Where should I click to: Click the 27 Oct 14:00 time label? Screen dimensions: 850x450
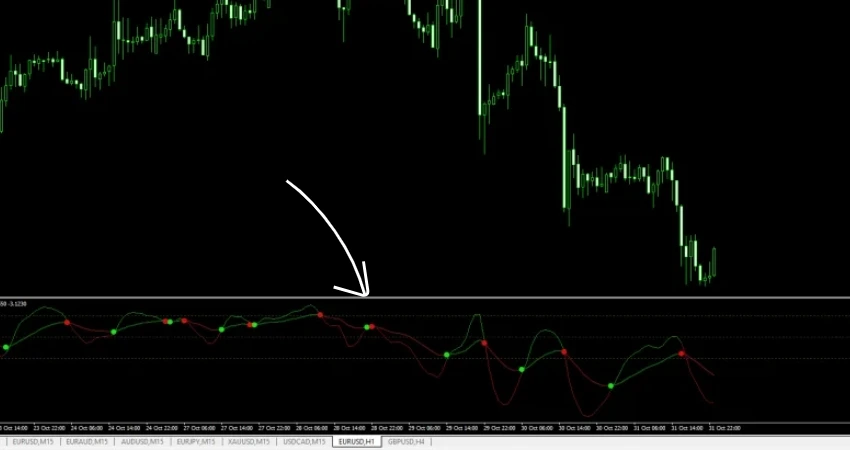pos(237,428)
